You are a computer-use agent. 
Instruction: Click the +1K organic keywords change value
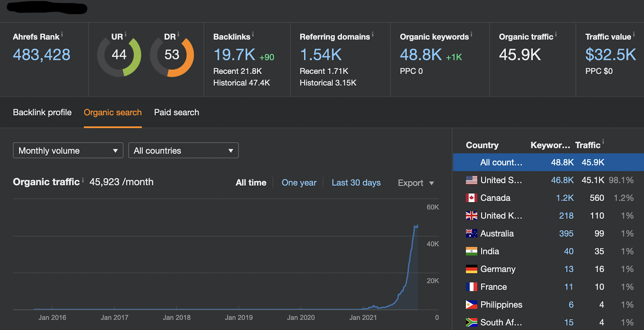454,57
